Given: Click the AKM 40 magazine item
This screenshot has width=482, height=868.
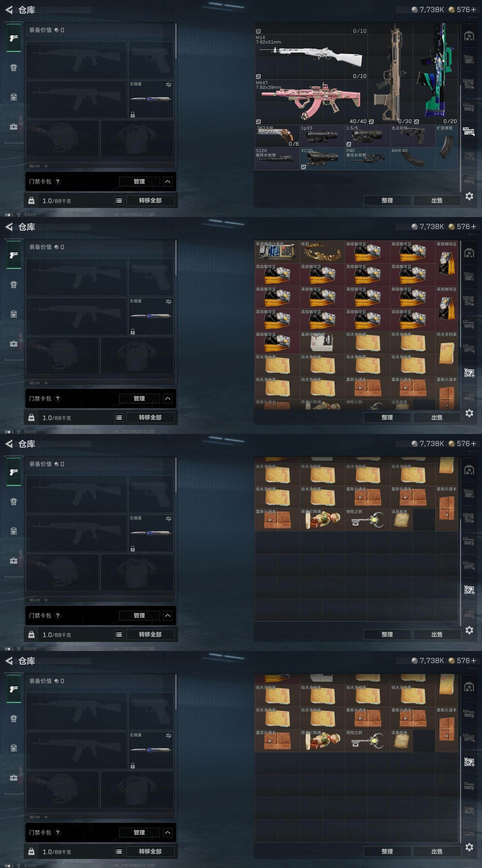Looking at the screenshot, I should [413, 158].
